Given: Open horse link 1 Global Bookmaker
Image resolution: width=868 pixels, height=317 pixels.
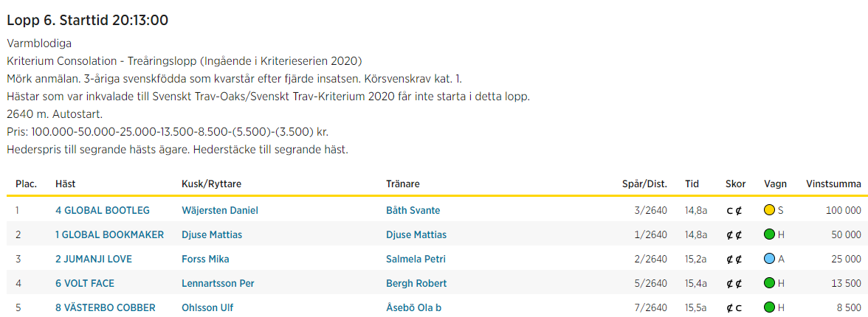Looking at the screenshot, I should (x=108, y=234).
